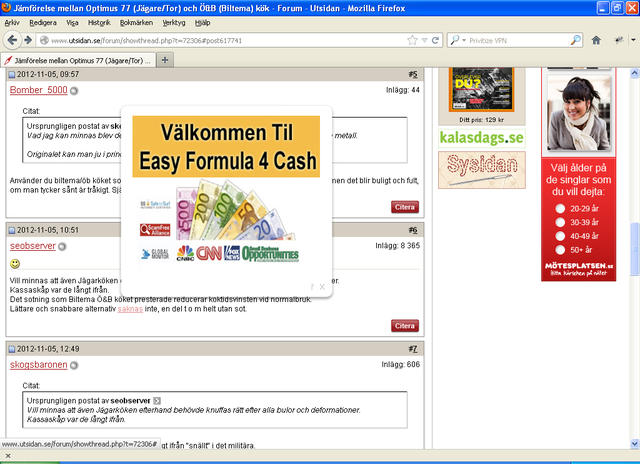This screenshot has height=464, width=640.
Task: Open the Historik menu
Action: pyautogui.click(x=99, y=23)
